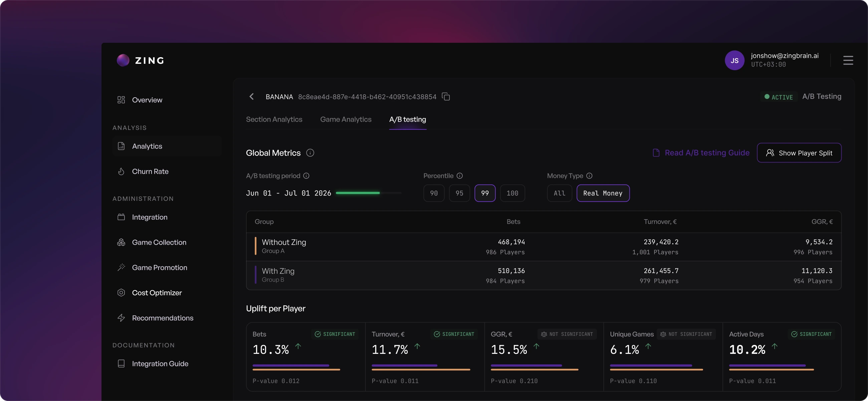Click the guide document icon

[x=656, y=153]
